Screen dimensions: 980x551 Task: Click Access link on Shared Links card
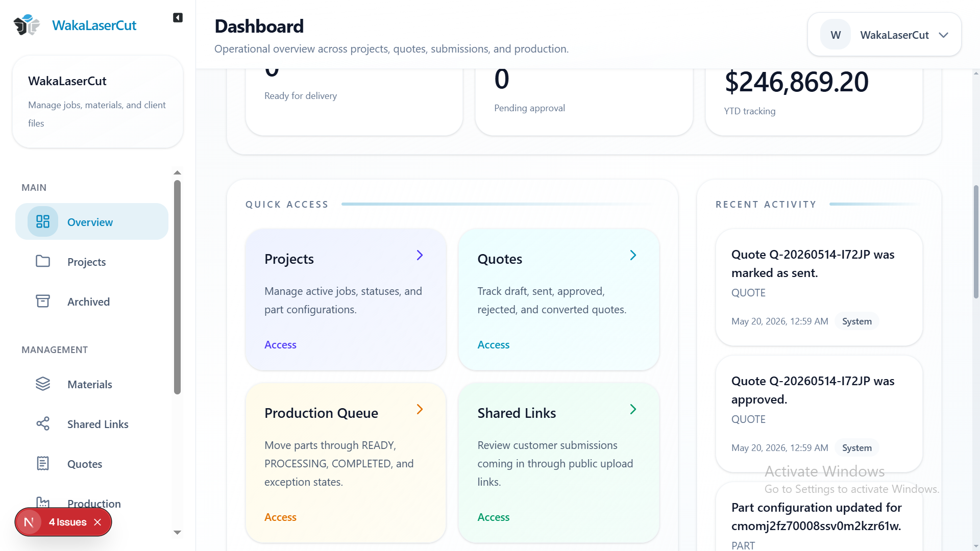[494, 517]
